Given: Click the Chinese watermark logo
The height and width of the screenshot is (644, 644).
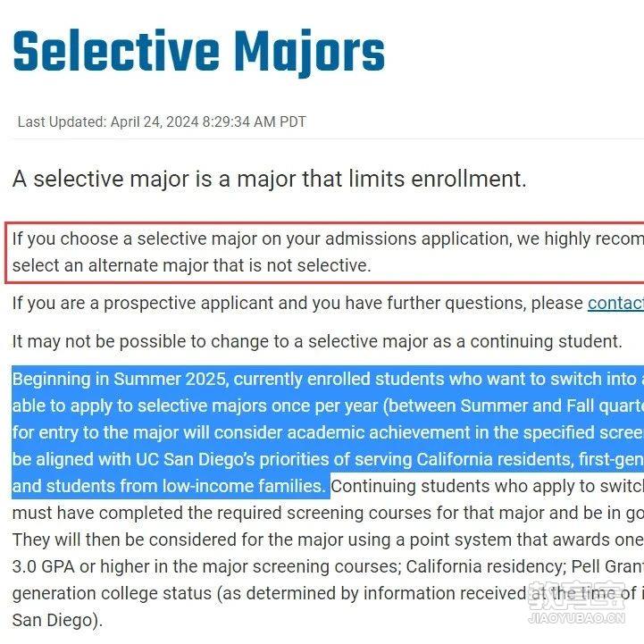Looking at the screenshot, I should tap(577, 595).
